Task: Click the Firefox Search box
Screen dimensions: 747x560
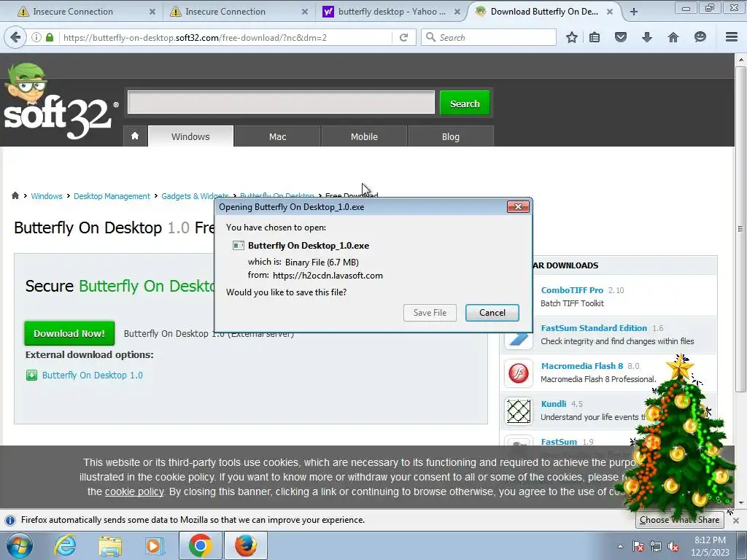Action: click(489, 37)
